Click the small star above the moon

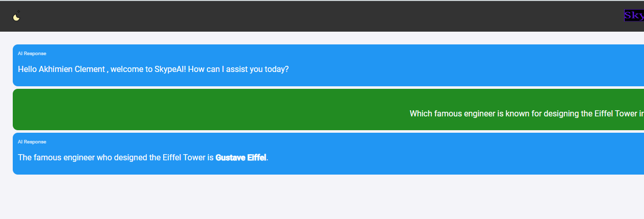click(x=19, y=12)
